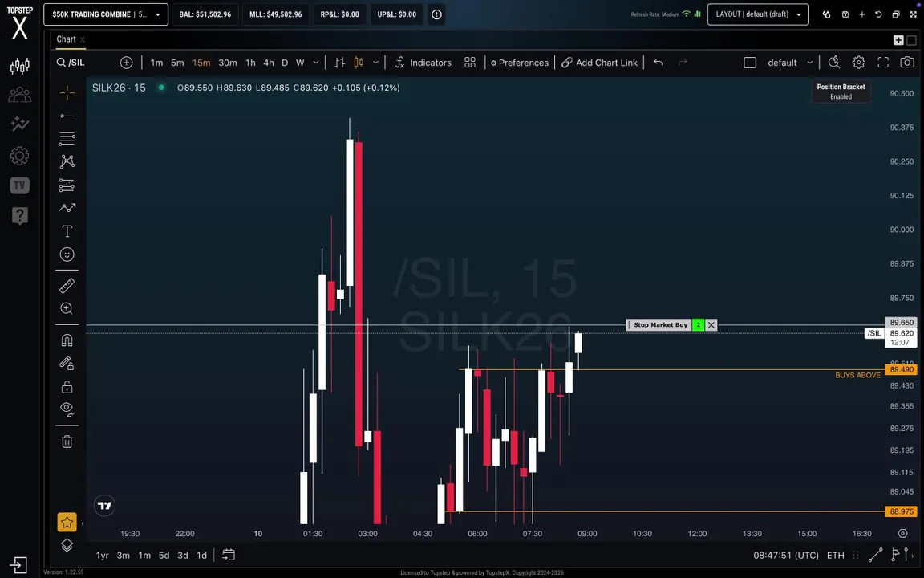Image resolution: width=924 pixels, height=578 pixels.
Task: Open the charts view in left sidebar
Action: point(19,66)
